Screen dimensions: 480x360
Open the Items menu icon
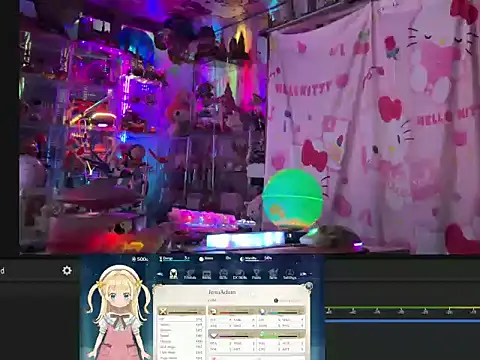[207, 274]
